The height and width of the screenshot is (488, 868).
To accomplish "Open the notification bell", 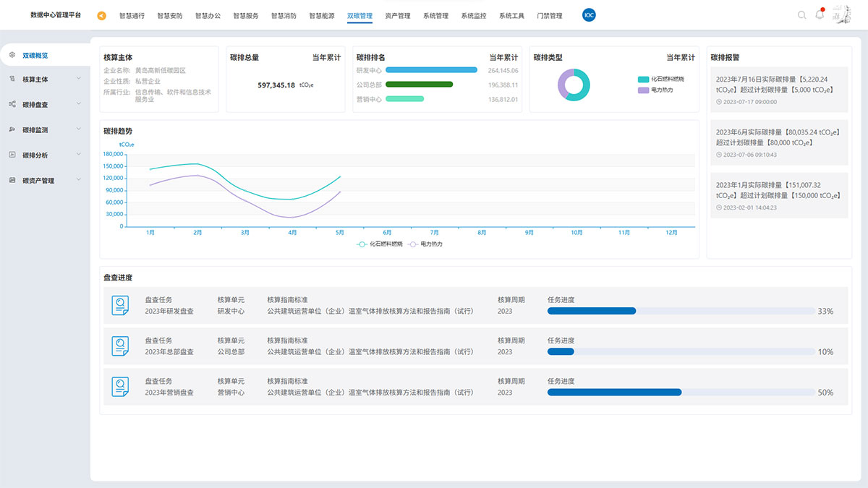I will tap(820, 15).
